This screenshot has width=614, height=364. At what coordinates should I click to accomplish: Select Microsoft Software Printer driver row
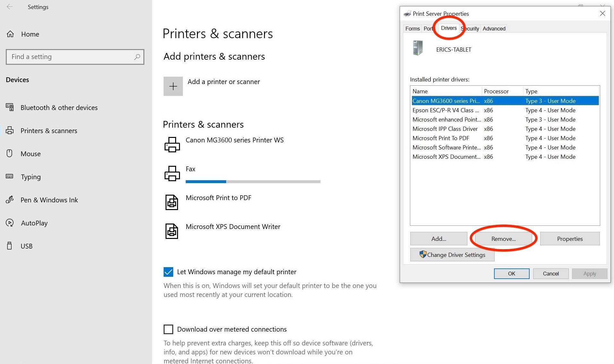point(505,147)
